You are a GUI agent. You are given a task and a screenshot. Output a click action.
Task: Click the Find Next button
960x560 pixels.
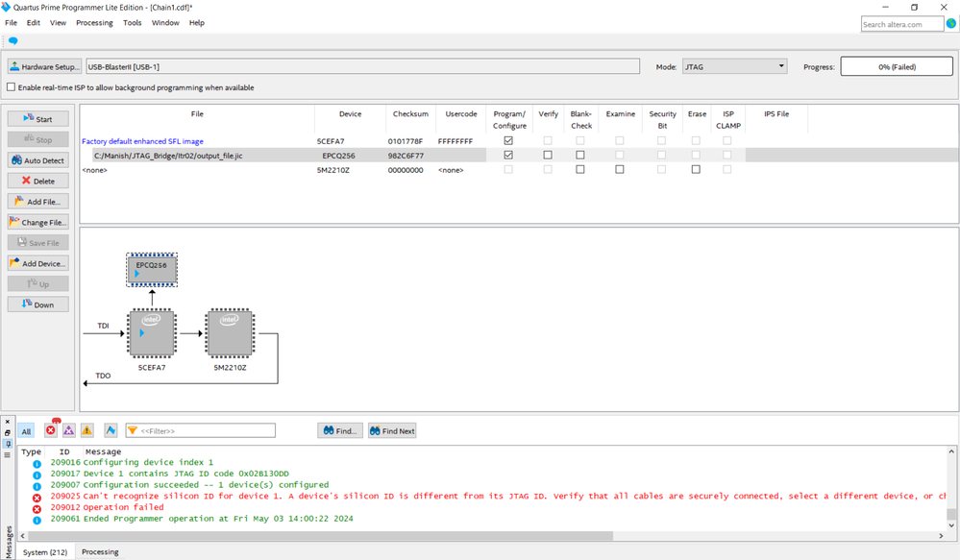392,431
